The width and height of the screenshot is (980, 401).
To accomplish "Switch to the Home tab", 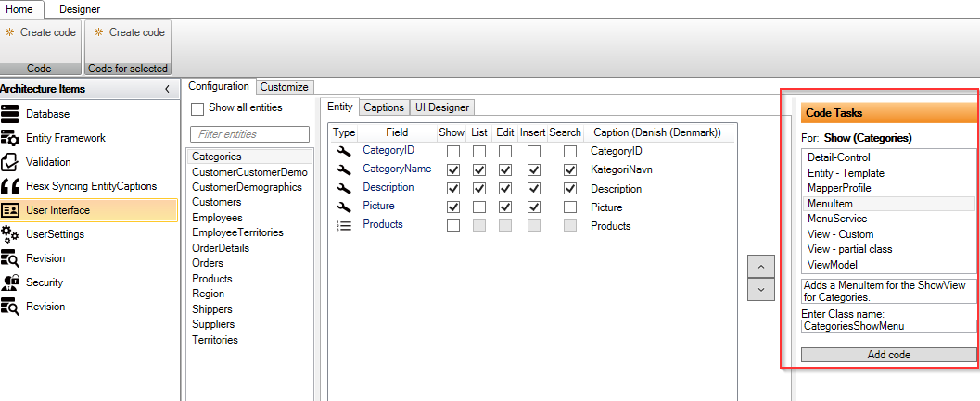I will pos(19,9).
